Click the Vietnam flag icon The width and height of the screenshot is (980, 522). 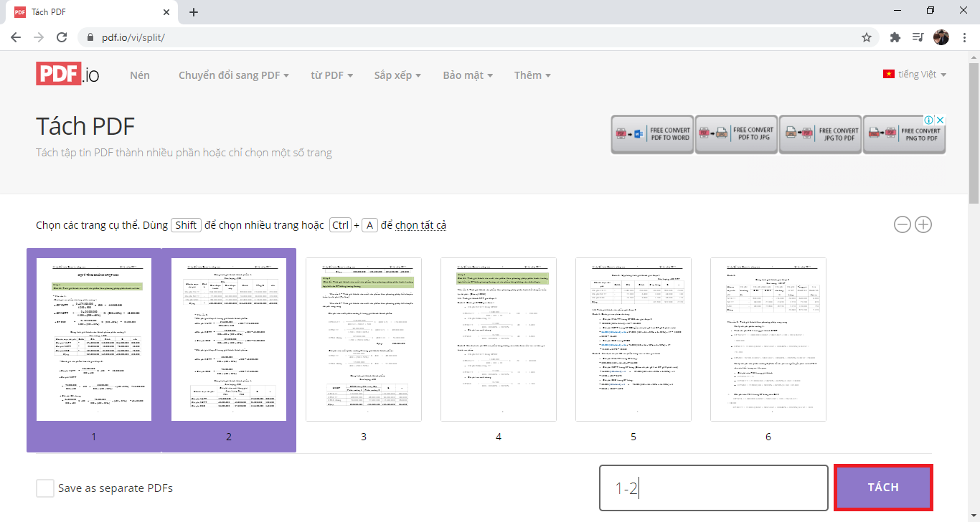(x=889, y=75)
